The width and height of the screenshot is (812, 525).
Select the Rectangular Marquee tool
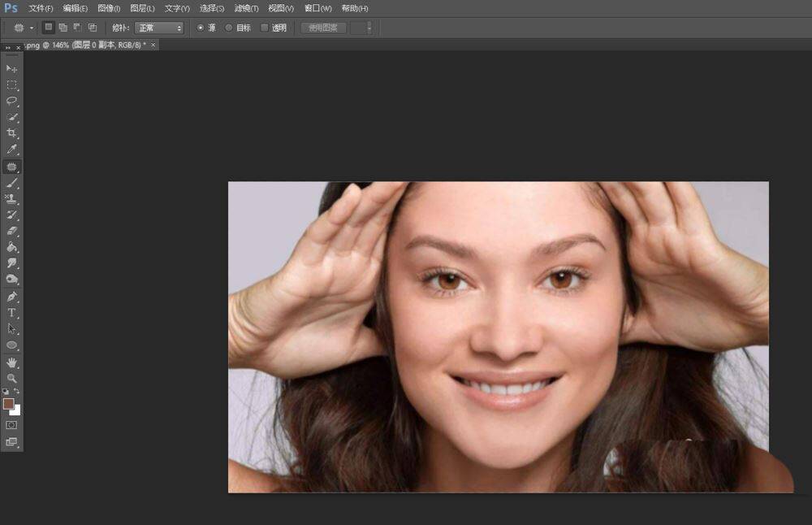[x=11, y=85]
